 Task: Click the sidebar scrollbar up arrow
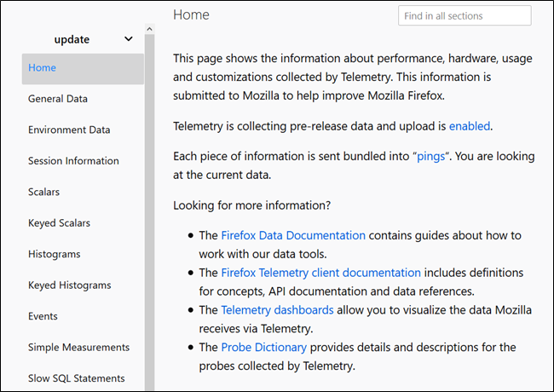tap(150, 30)
